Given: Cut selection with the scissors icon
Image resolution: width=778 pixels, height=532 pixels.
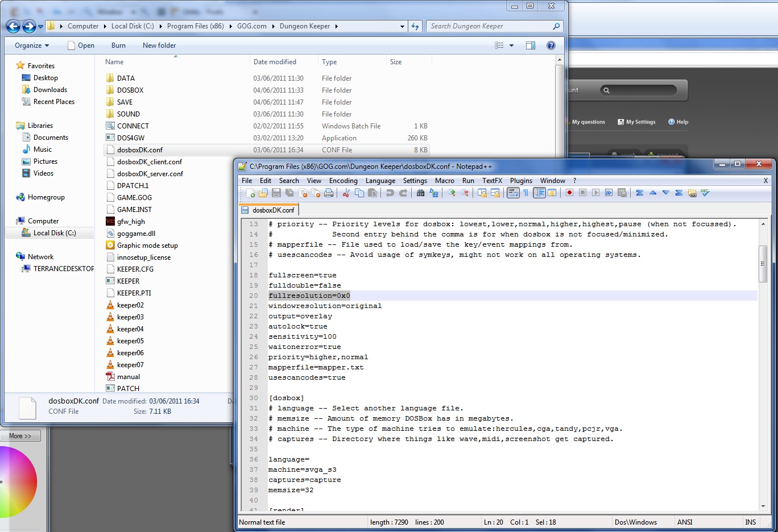Looking at the screenshot, I should click(346, 193).
